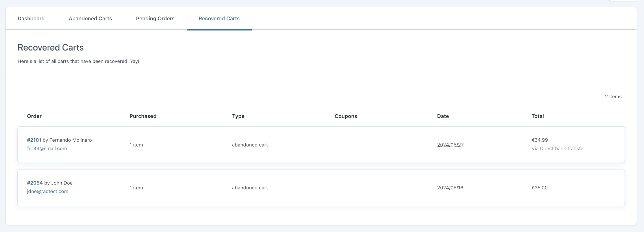Click the Date column header

point(443,116)
